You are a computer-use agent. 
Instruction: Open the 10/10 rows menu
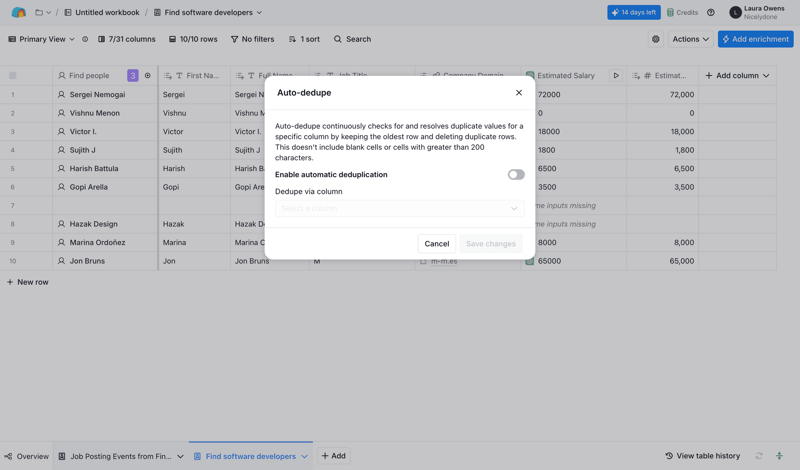click(193, 39)
